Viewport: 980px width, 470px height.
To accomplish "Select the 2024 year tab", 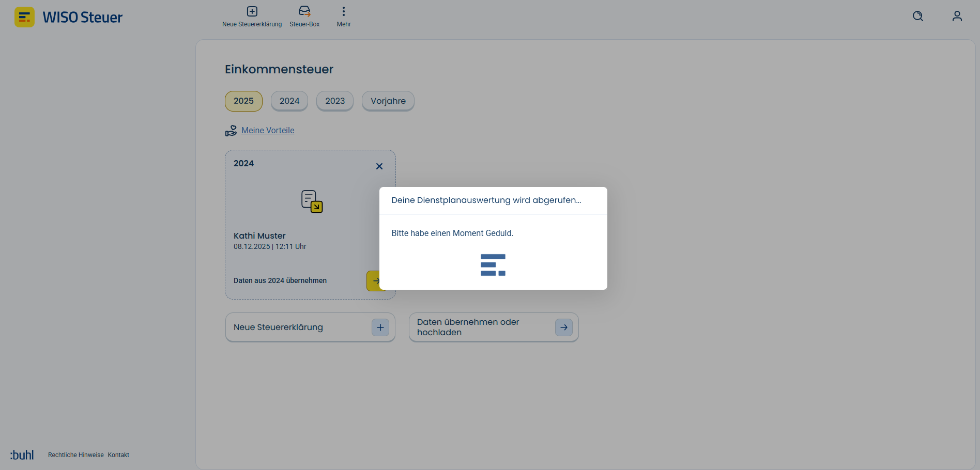I will 289,101.
